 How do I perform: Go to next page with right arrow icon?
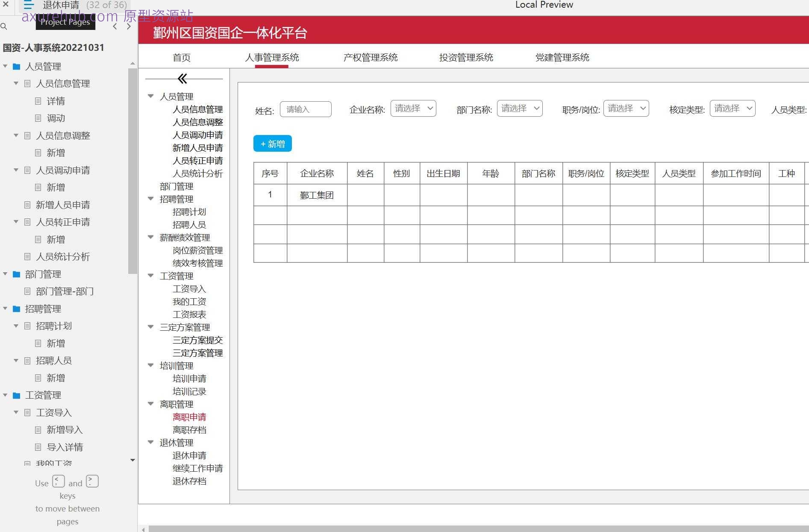coord(128,26)
